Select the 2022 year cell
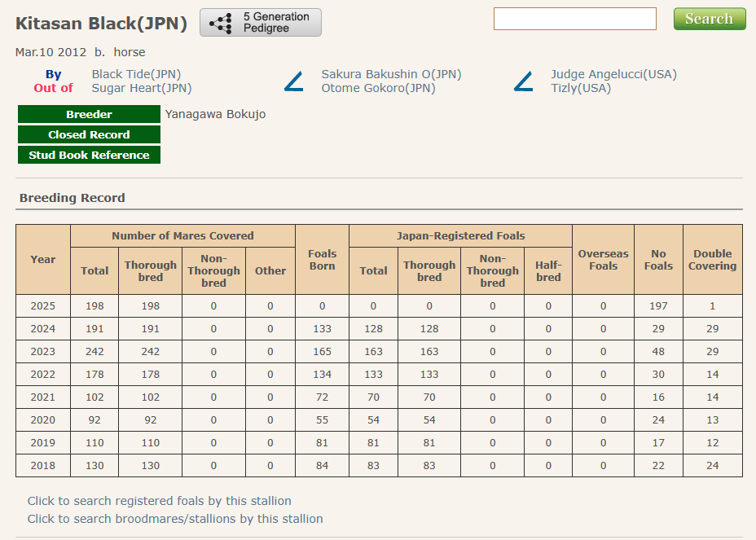 [43, 375]
